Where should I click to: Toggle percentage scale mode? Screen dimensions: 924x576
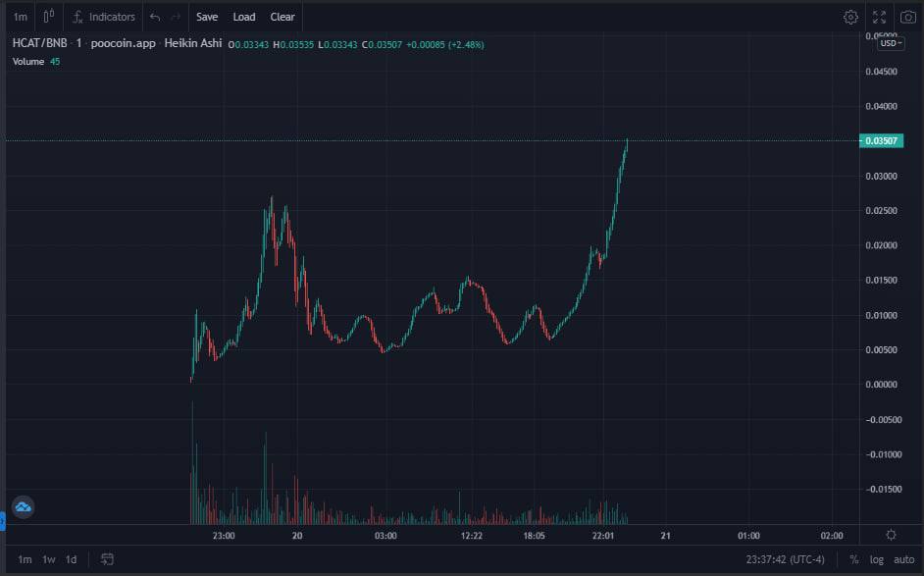[x=854, y=559]
